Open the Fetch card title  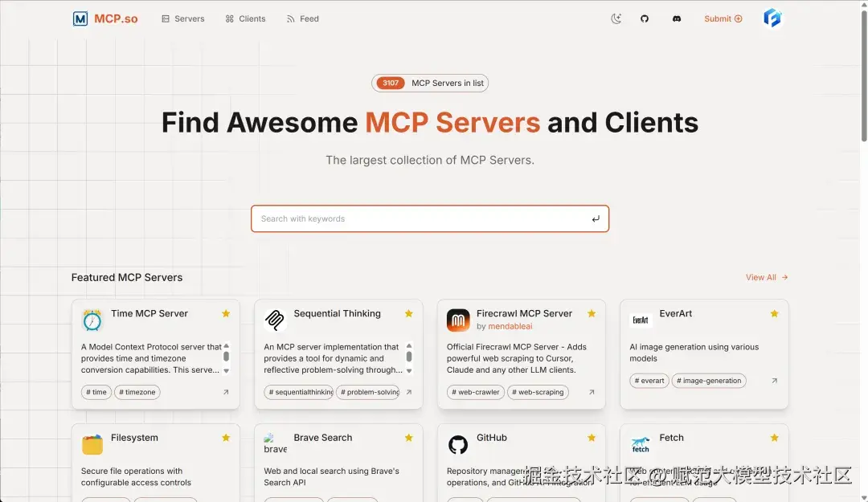[671, 437]
